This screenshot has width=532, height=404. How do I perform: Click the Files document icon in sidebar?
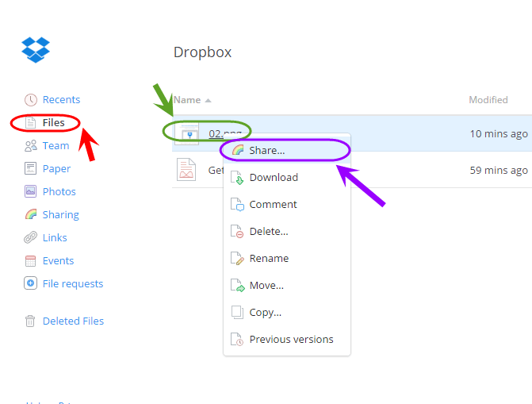tap(31, 123)
